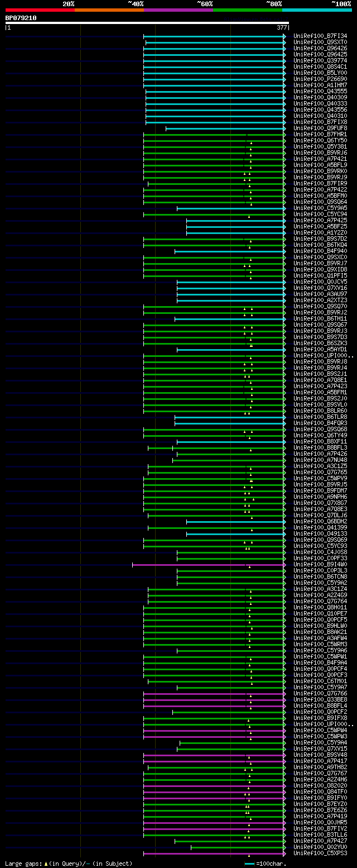Screen dimensions: 357x868
Task: Click label UniRef100_Q39774
Action: coord(320,61)
